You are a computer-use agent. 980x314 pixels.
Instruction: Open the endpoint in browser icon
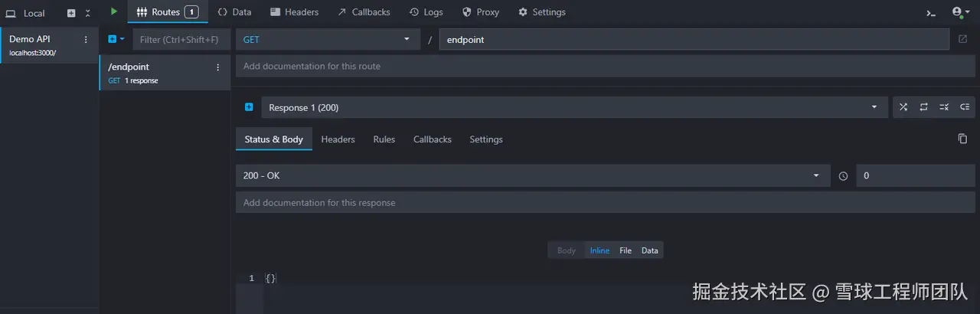click(x=962, y=39)
